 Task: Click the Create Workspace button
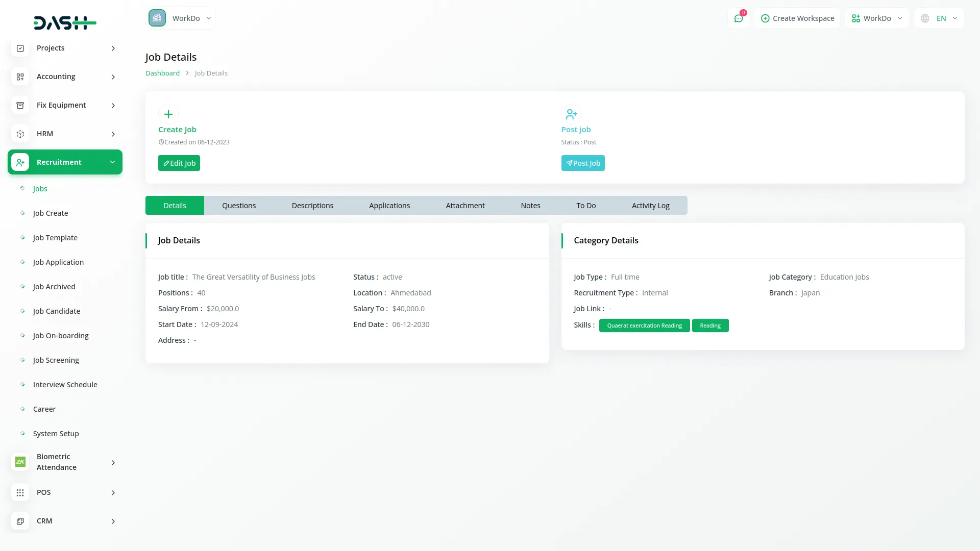797,18
